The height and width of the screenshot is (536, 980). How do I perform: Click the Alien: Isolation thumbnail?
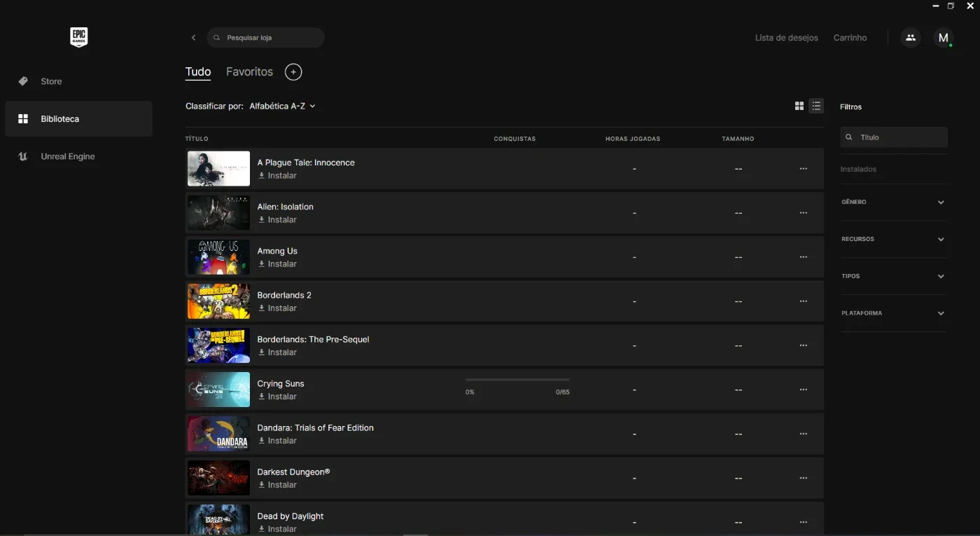coord(218,213)
